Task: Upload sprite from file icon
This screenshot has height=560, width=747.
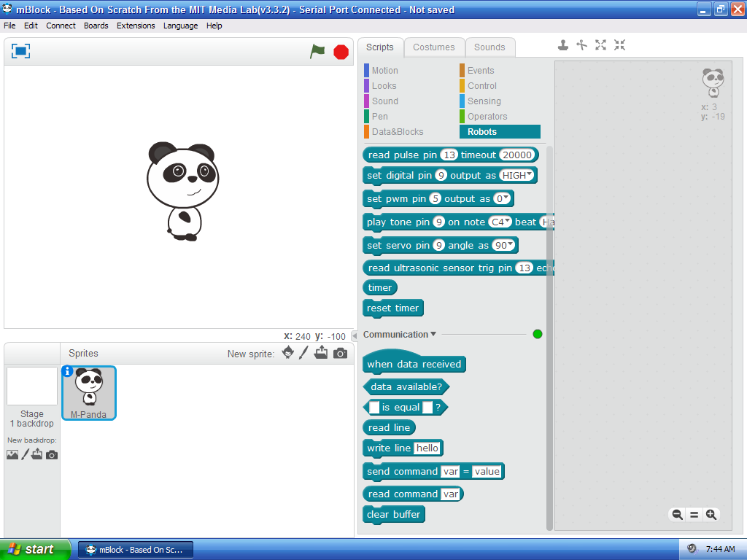Action: pyautogui.click(x=321, y=352)
